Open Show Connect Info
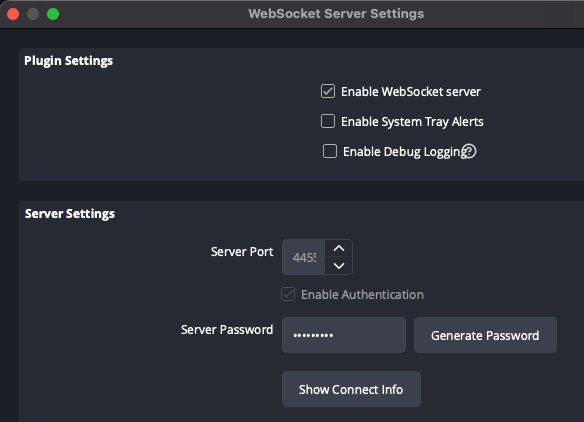This screenshot has height=422, width=584. (351, 389)
